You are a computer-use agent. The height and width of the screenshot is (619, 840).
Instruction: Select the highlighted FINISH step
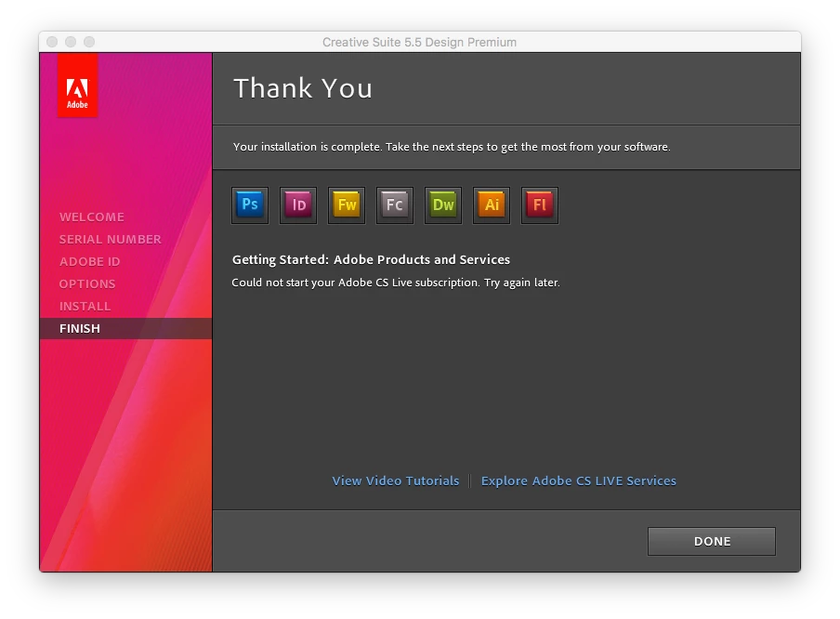click(x=125, y=328)
